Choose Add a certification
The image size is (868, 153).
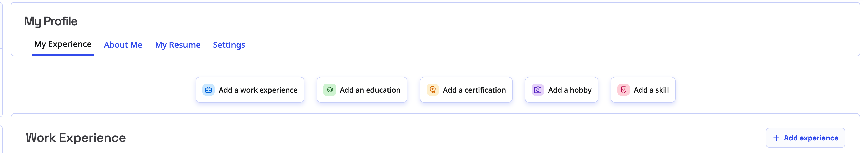point(474,90)
